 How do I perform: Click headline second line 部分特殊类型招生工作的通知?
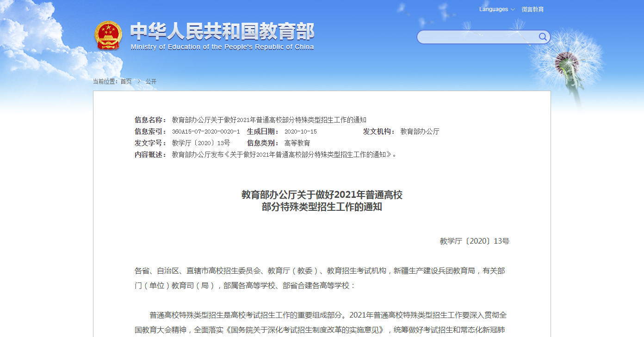[x=322, y=207]
